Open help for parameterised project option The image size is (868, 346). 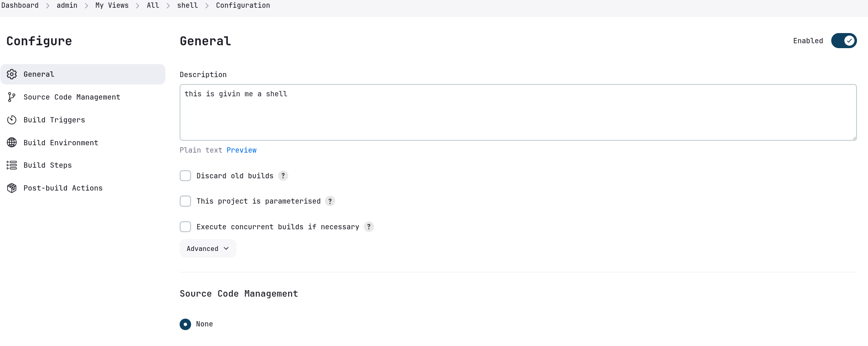330,201
